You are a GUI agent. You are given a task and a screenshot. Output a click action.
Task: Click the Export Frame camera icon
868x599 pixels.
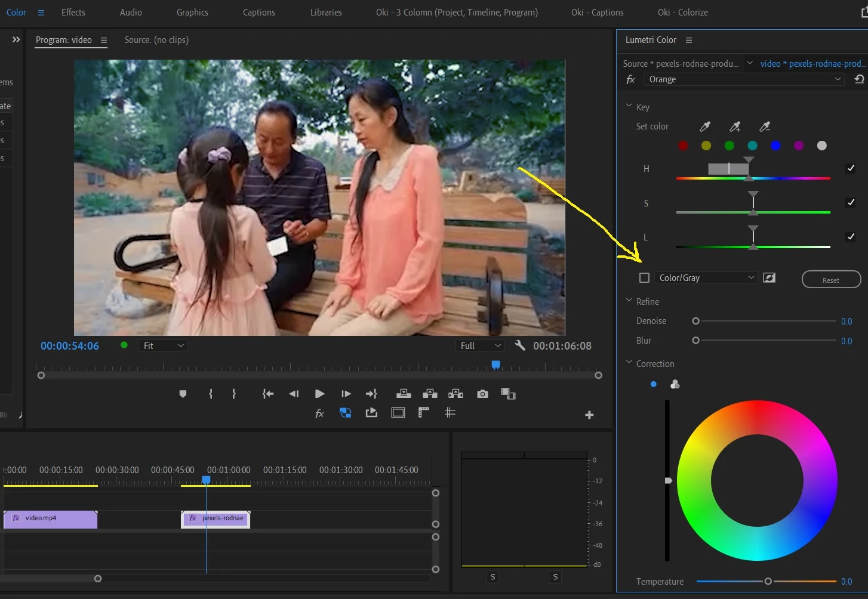click(x=482, y=394)
